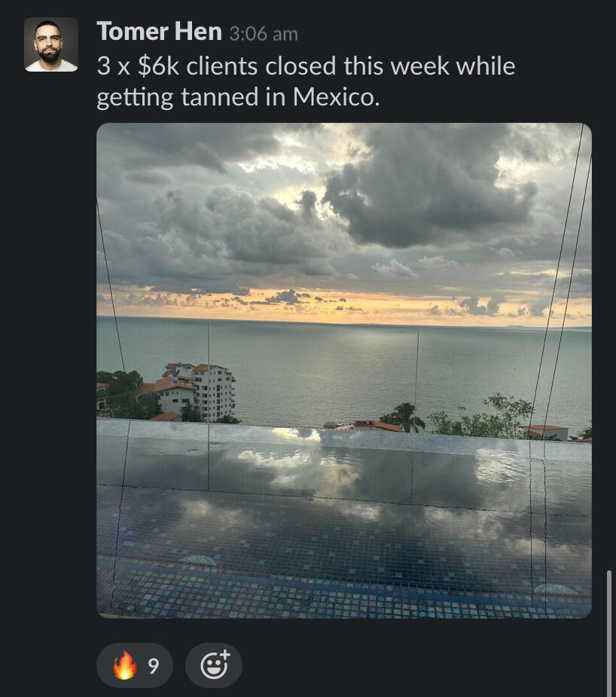Click the orange sunset horizon in photo
Viewport: 616px width, 697px height.
click(x=343, y=305)
